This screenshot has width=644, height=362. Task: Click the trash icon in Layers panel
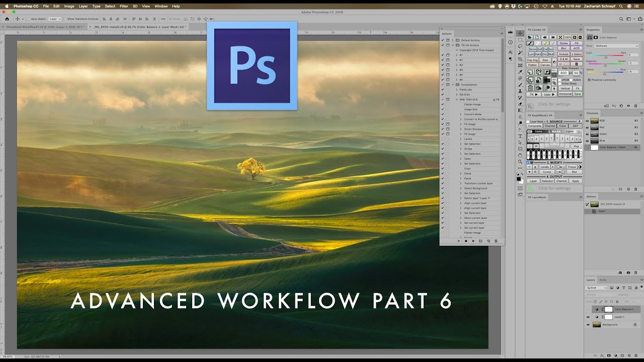point(636,355)
